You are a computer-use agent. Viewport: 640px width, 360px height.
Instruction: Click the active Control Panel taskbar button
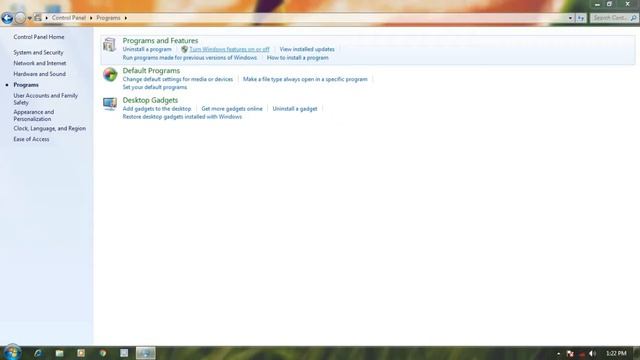(146, 353)
